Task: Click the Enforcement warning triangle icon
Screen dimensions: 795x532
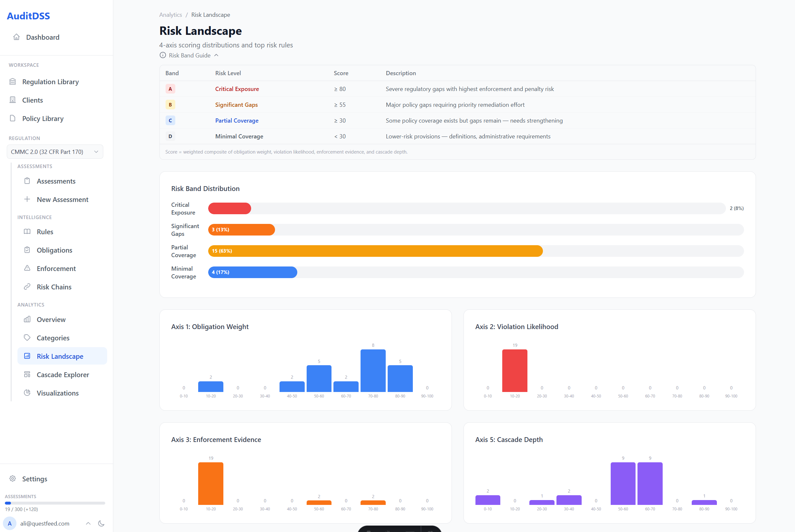Action: coord(27,268)
